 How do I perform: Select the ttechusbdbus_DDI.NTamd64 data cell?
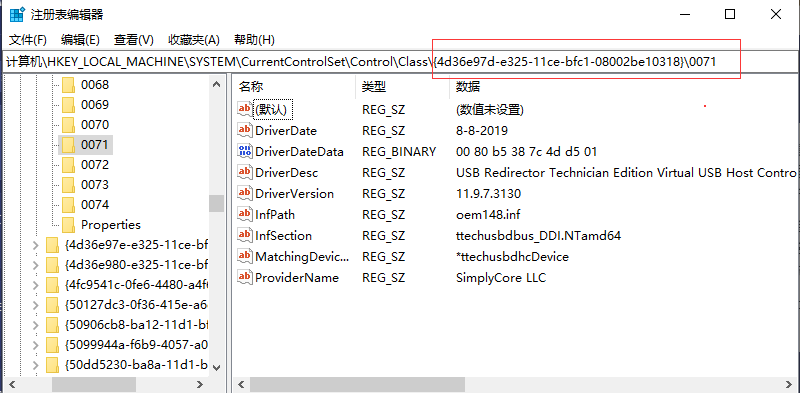tap(538, 235)
